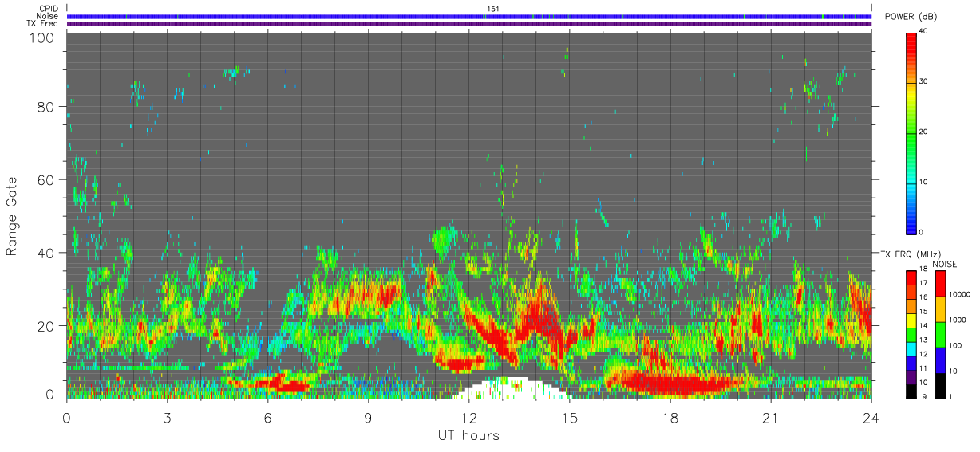Screen dimensions: 980x452
Task: Click the red top of power colorbar
Action: point(911,40)
